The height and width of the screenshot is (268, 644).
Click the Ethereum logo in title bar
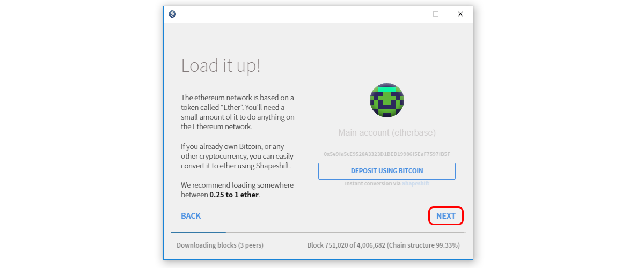point(172,14)
